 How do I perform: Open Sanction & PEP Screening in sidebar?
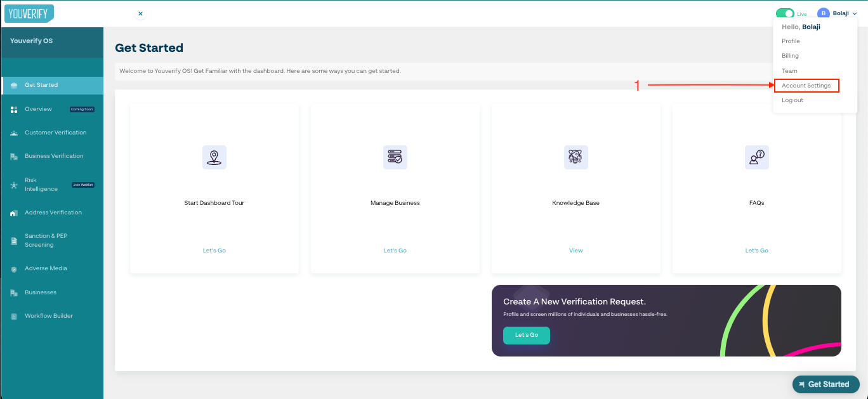[46, 240]
